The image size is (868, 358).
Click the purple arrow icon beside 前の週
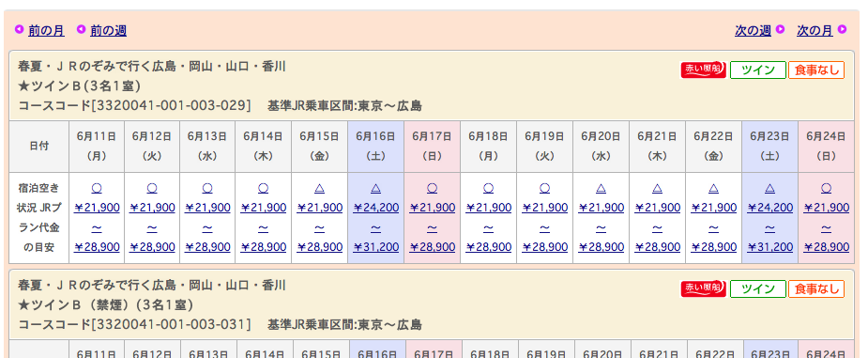(x=82, y=29)
